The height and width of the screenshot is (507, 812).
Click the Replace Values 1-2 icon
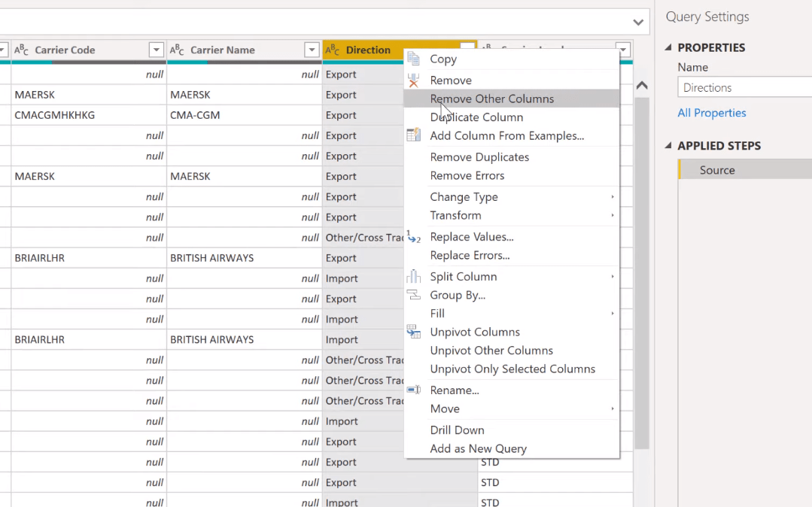point(413,237)
